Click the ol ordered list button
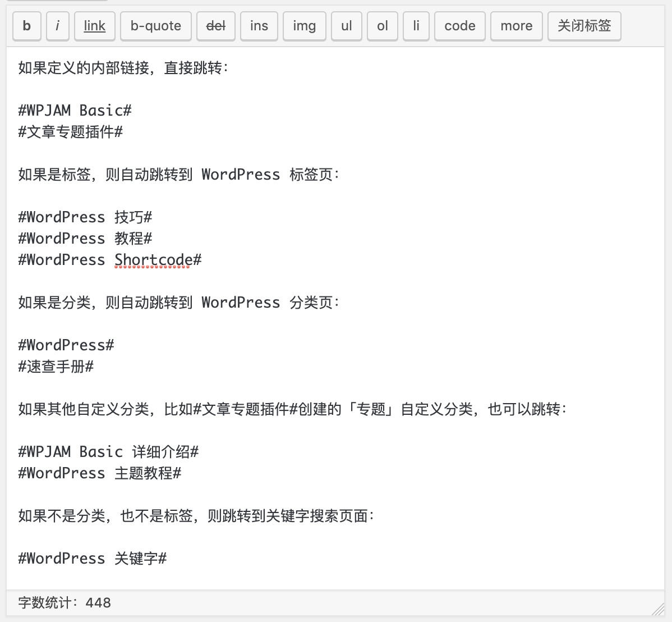 tap(383, 26)
